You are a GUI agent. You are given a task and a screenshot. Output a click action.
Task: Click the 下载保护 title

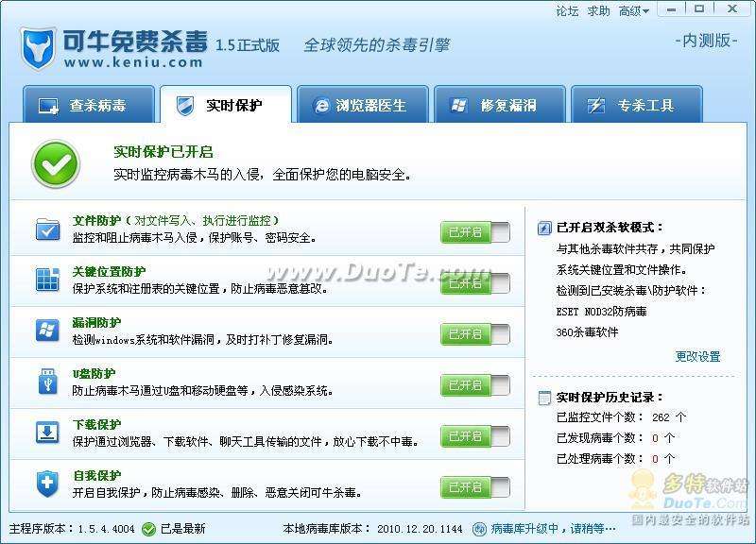(x=96, y=424)
